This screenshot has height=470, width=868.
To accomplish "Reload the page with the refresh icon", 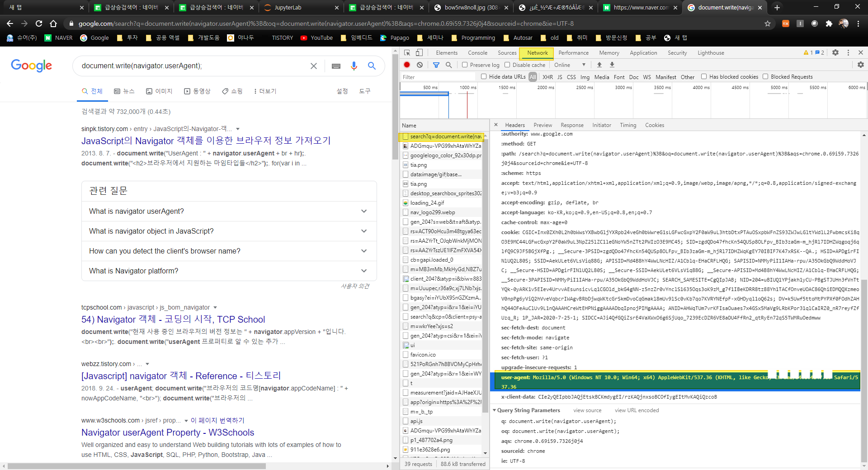I will (x=39, y=23).
